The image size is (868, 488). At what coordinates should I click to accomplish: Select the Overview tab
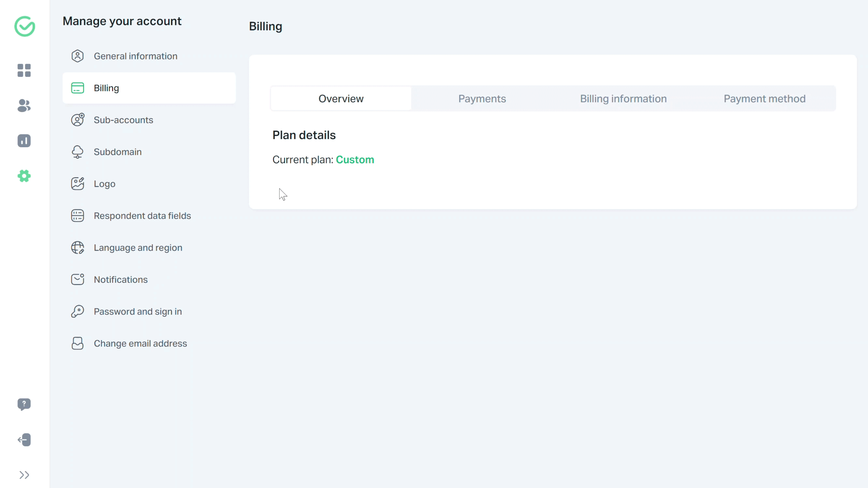tap(341, 99)
